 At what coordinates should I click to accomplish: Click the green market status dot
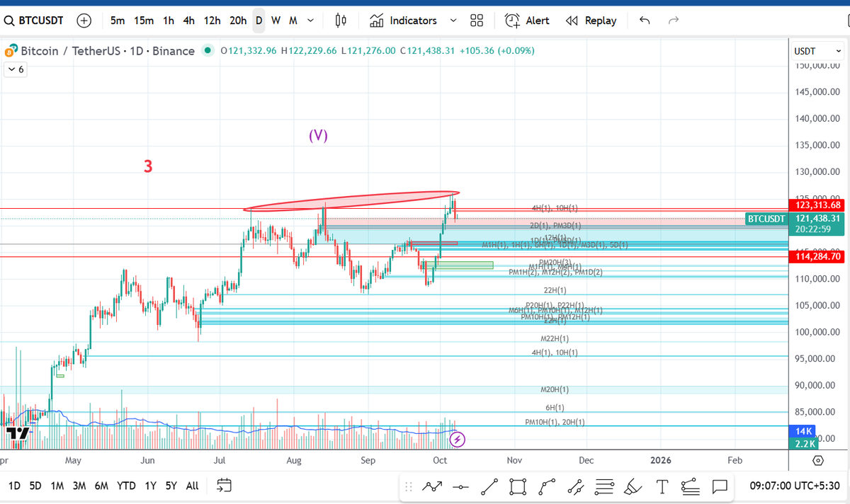[x=208, y=51]
